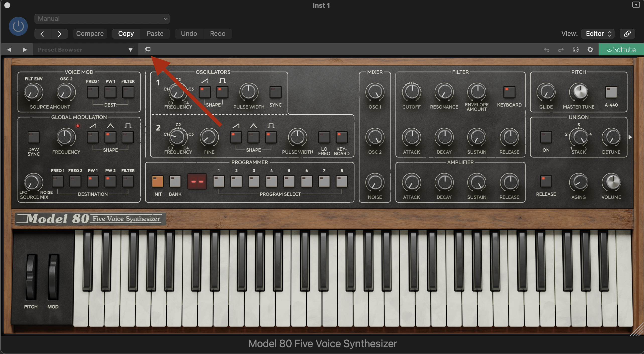Select Program 2 button

(x=236, y=182)
